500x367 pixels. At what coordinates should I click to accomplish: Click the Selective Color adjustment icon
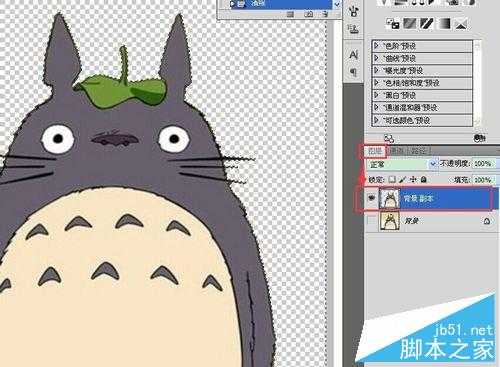coord(461,24)
